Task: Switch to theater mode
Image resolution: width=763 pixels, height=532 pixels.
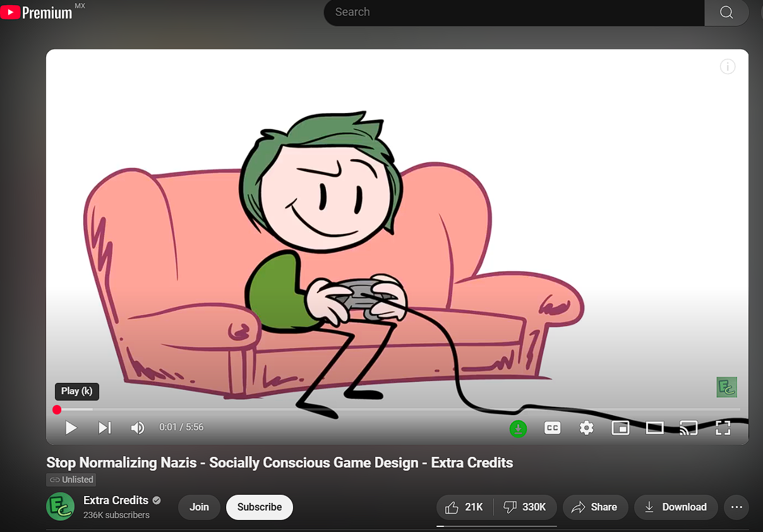Action: 655,428
